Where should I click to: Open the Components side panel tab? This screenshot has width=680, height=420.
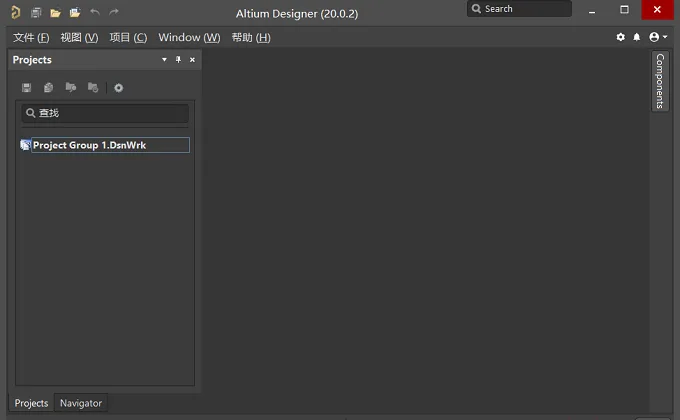click(660, 81)
